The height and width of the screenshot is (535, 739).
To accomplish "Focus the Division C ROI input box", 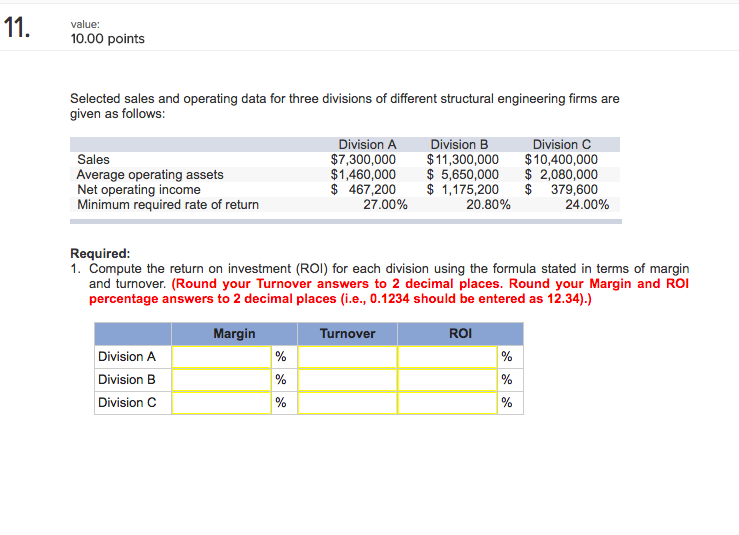I will 447,403.
